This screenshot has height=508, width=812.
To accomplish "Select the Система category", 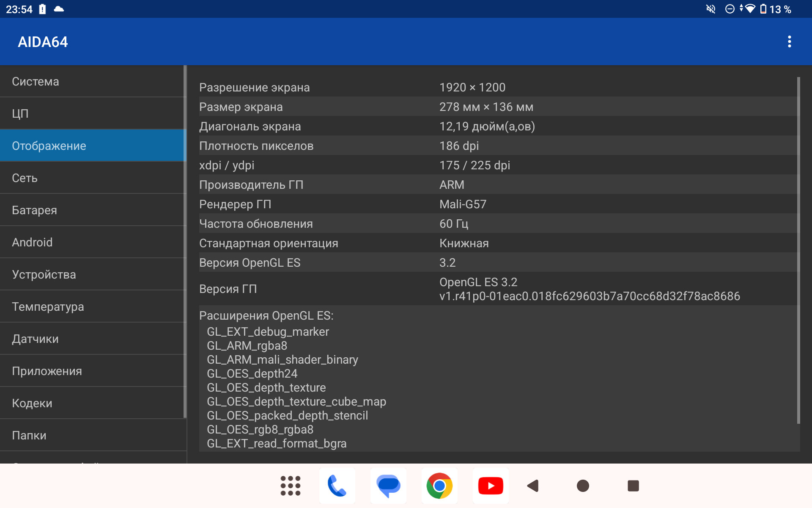I will (x=93, y=81).
